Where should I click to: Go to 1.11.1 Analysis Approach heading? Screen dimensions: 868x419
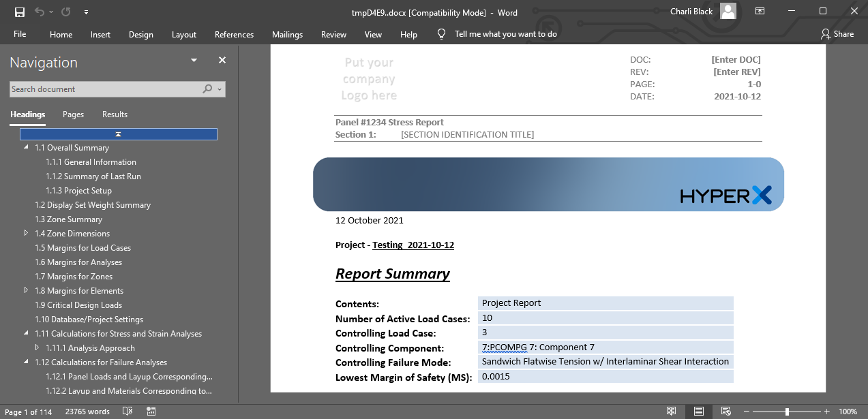click(90, 348)
